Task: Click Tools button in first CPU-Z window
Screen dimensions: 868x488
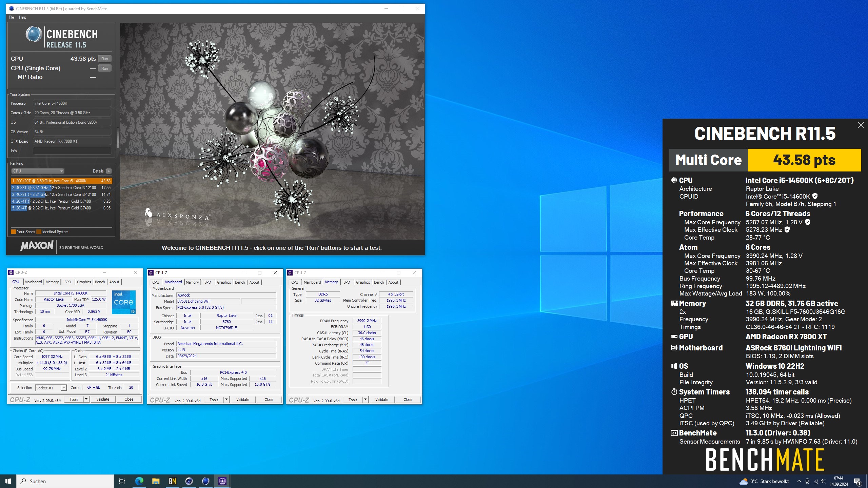Action: 74,399
